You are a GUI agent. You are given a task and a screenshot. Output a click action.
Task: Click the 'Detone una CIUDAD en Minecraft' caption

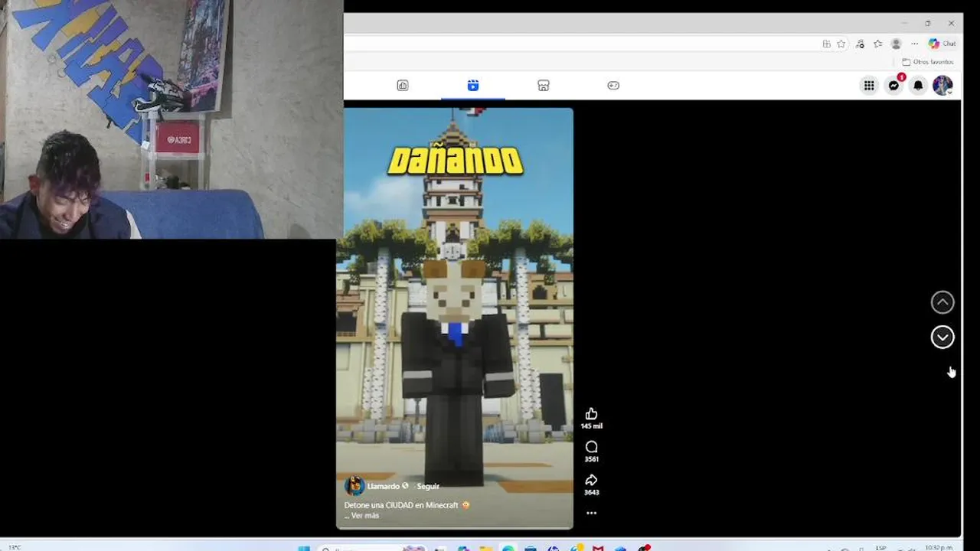pyautogui.click(x=401, y=505)
